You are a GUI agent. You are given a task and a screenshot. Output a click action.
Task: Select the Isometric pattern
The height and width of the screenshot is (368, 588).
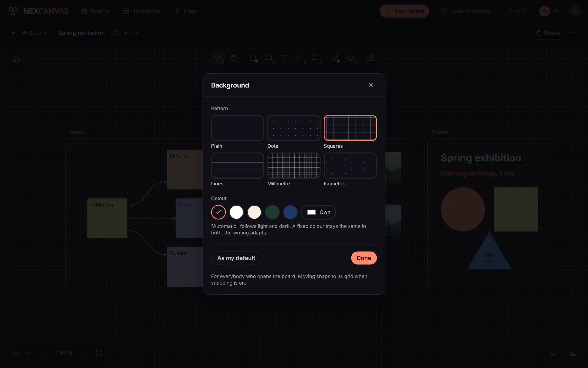pos(350,165)
